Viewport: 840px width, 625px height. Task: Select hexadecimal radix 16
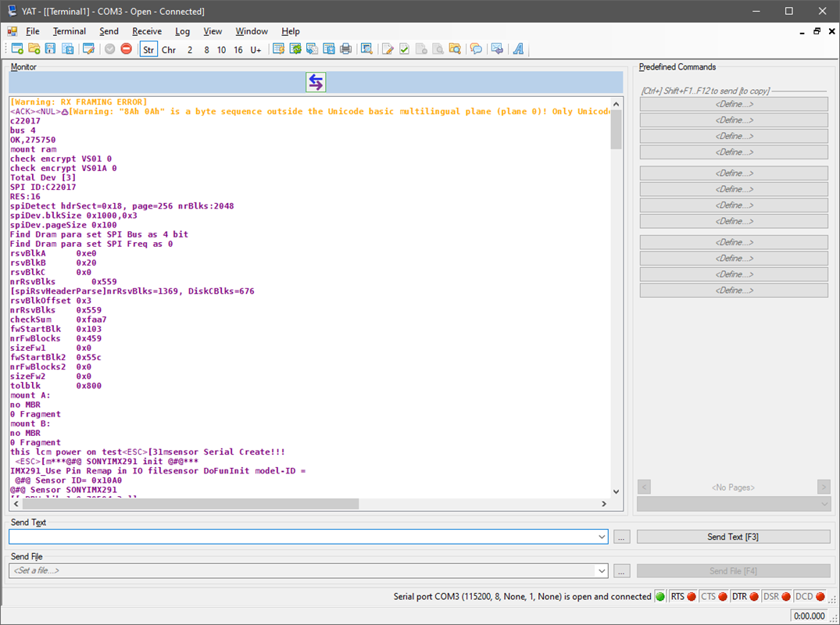click(238, 50)
